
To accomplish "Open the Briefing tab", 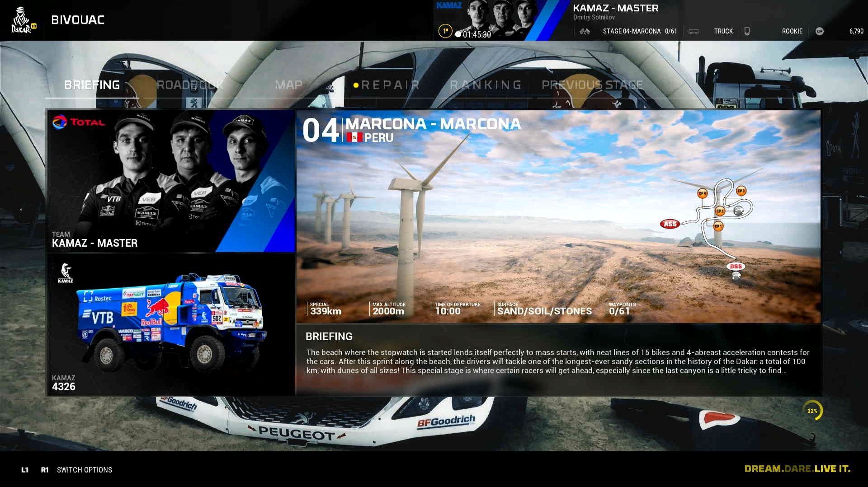I will click(x=92, y=85).
